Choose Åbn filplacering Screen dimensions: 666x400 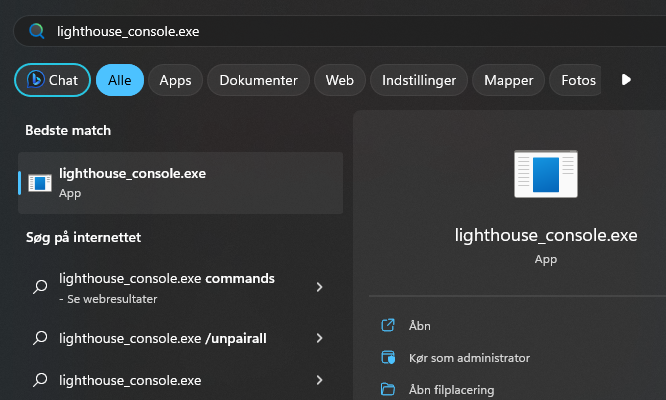[x=452, y=390]
